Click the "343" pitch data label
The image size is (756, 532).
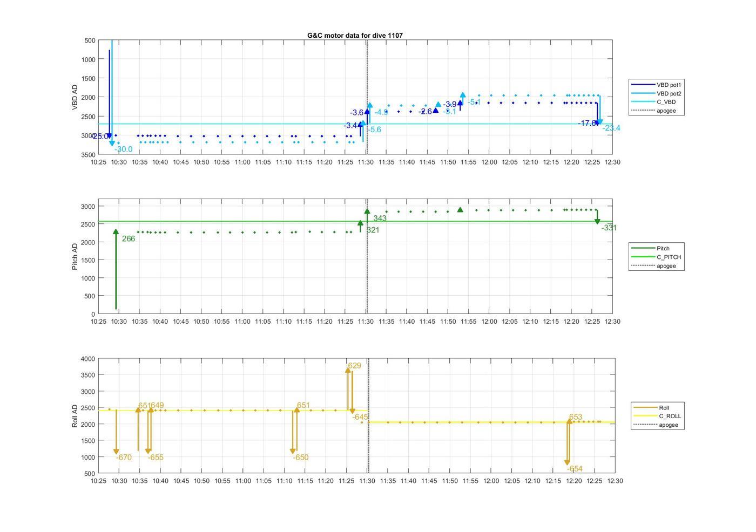pyautogui.click(x=380, y=219)
